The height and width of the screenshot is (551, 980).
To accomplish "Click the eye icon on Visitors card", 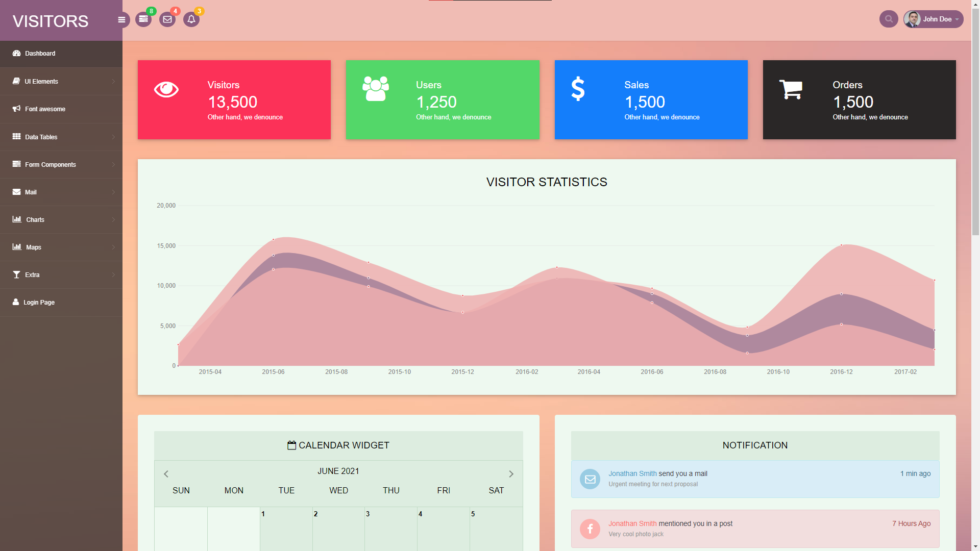I will point(166,89).
